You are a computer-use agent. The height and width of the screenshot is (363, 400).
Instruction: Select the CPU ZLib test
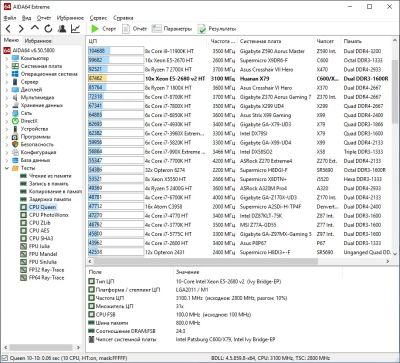[36, 223]
